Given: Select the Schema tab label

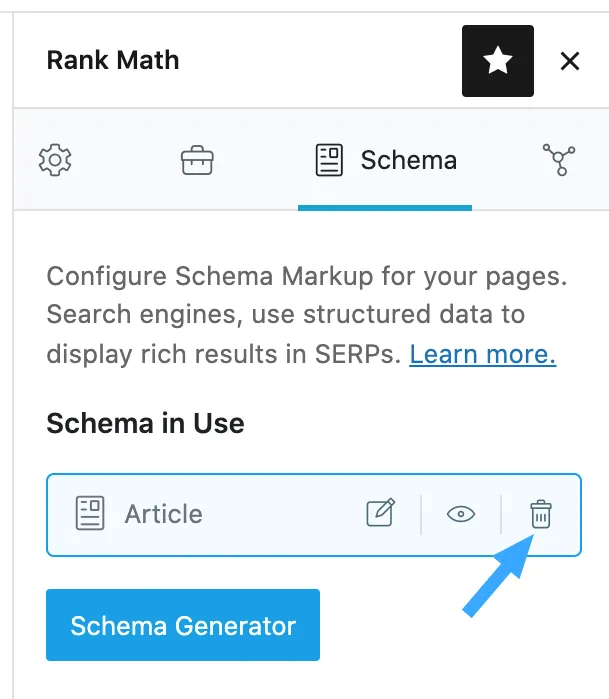Looking at the screenshot, I should pyautogui.click(x=408, y=160).
